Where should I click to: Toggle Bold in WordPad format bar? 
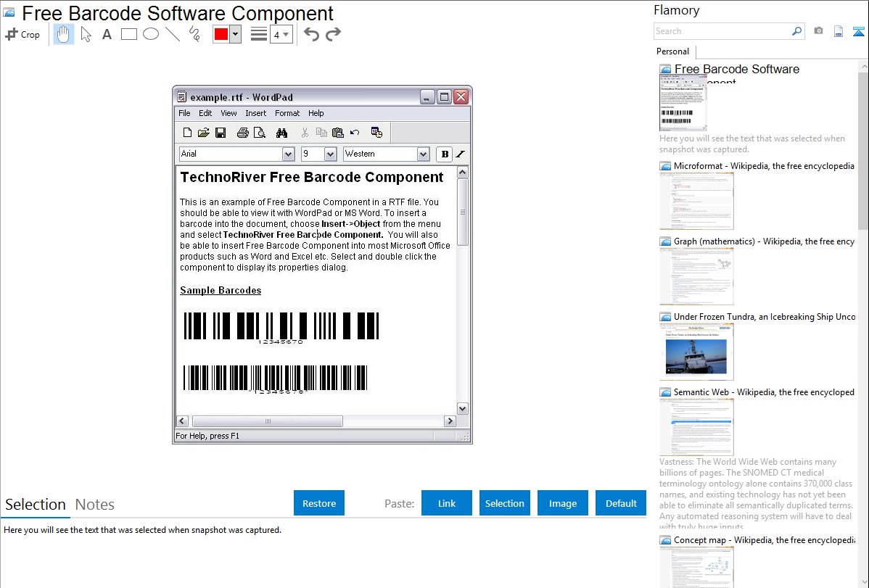point(445,154)
